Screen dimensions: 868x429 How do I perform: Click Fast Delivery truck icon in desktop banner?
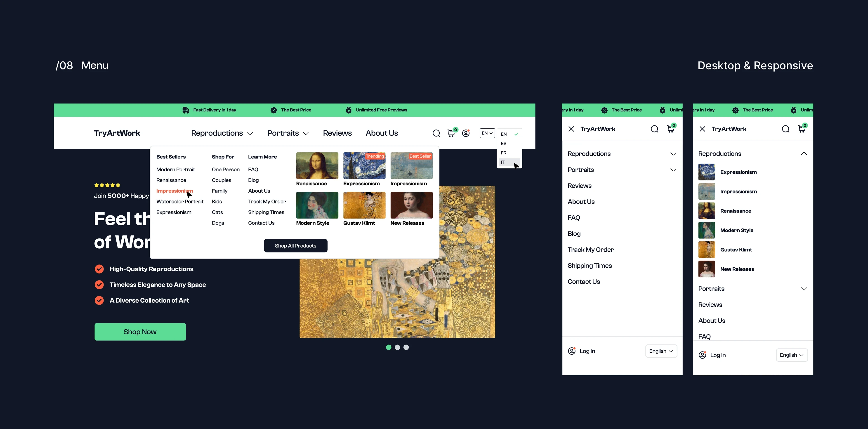point(186,110)
